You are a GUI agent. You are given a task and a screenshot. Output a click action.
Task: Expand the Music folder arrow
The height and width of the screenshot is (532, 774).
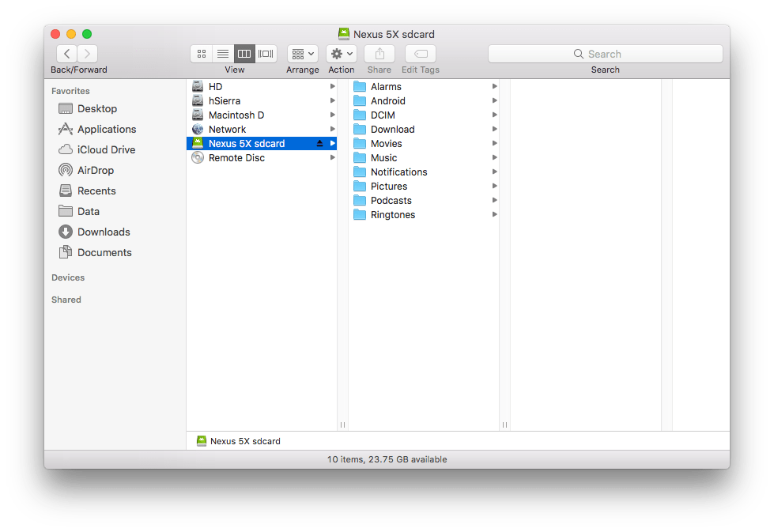point(495,158)
